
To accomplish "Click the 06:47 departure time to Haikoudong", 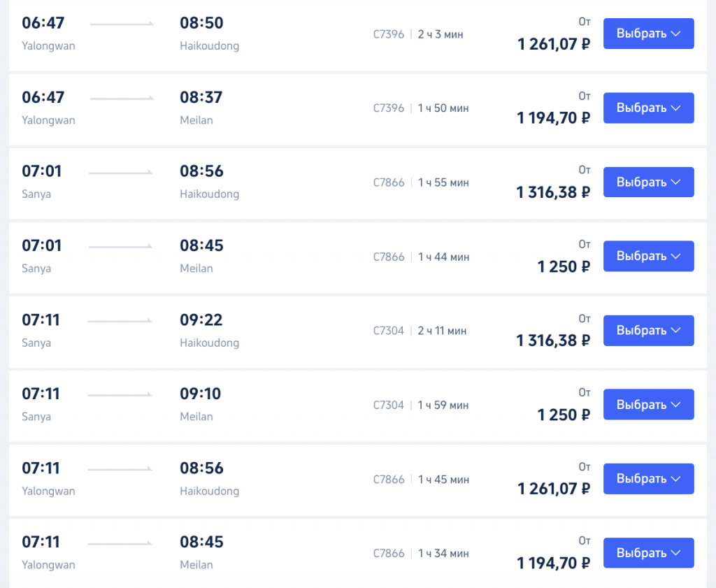I will pos(43,23).
